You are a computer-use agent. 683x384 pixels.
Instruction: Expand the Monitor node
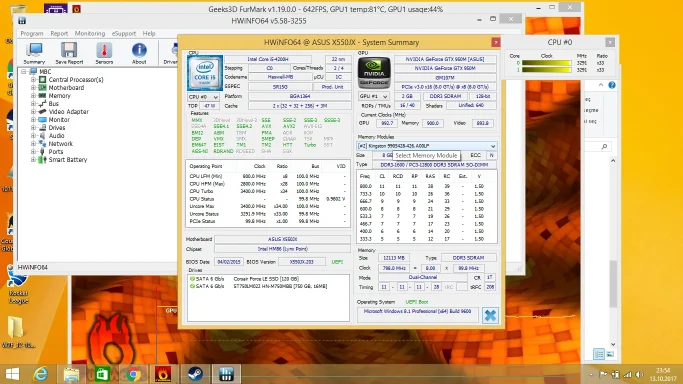click(33, 120)
